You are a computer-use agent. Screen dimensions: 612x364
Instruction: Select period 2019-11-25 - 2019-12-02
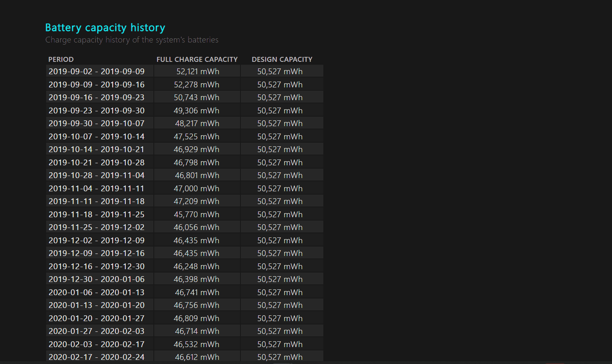pos(97,227)
